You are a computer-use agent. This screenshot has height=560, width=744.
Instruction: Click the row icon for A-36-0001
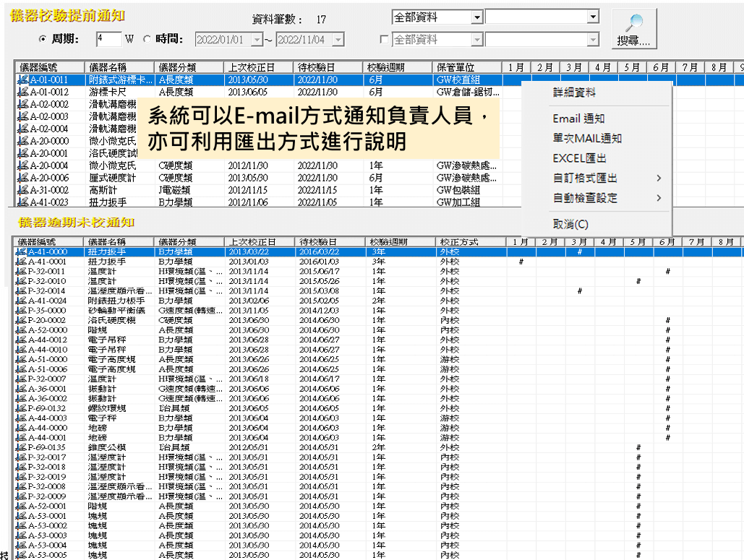click(22, 389)
